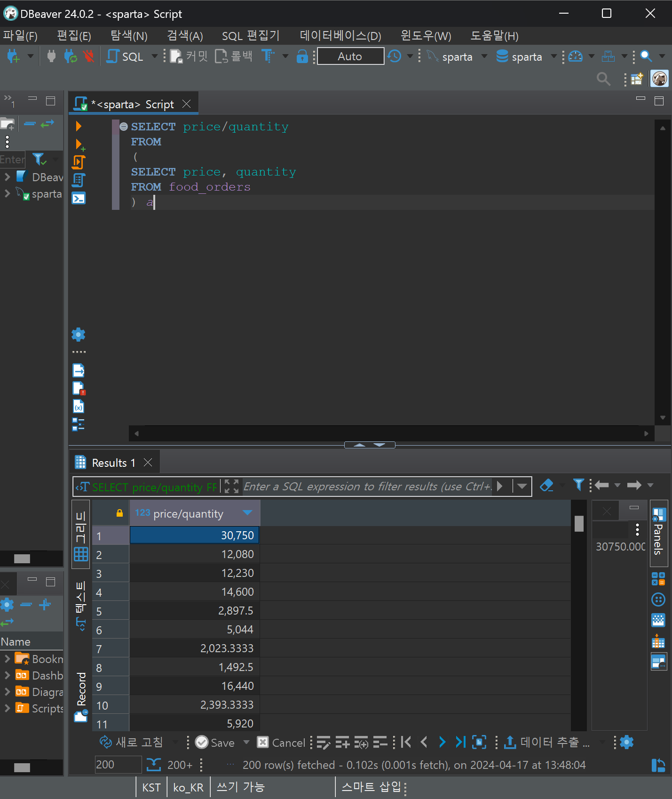This screenshot has width=672, height=799.
Task: Select the Results 1 tab
Action: (113, 463)
